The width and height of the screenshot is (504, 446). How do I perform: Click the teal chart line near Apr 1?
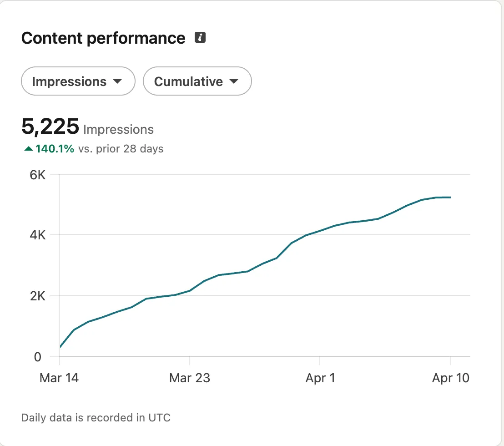tap(321, 231)
